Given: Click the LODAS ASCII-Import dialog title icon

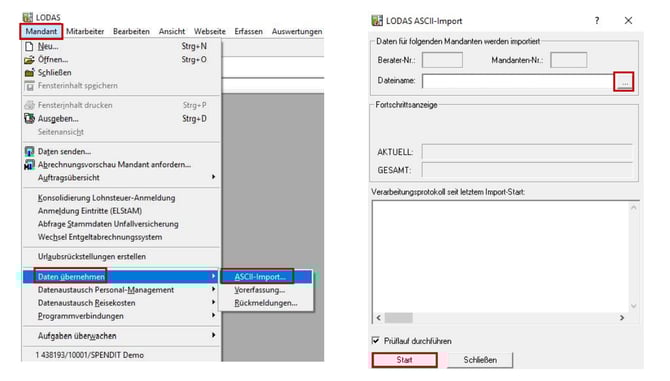Looking at the screenshot, I should pos(377,21).
